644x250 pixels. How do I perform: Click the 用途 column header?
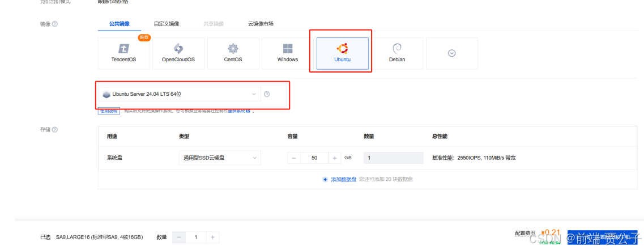click(x=112, y=136)
